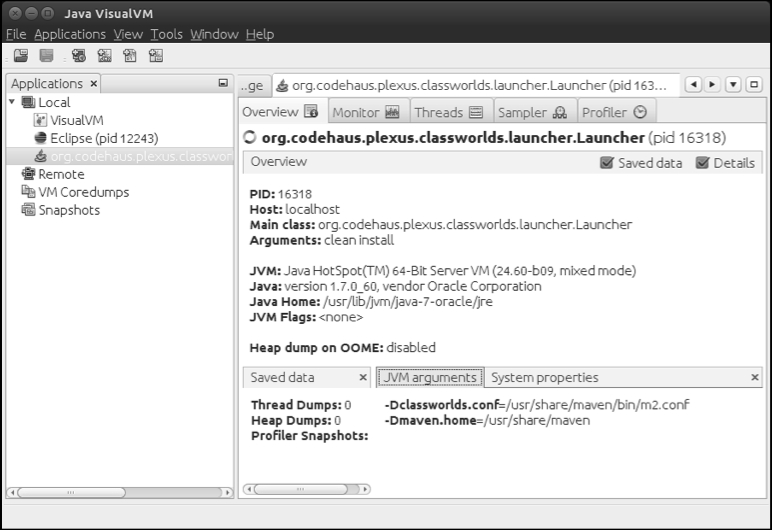Select the System properties tab

tap(545, 377)
